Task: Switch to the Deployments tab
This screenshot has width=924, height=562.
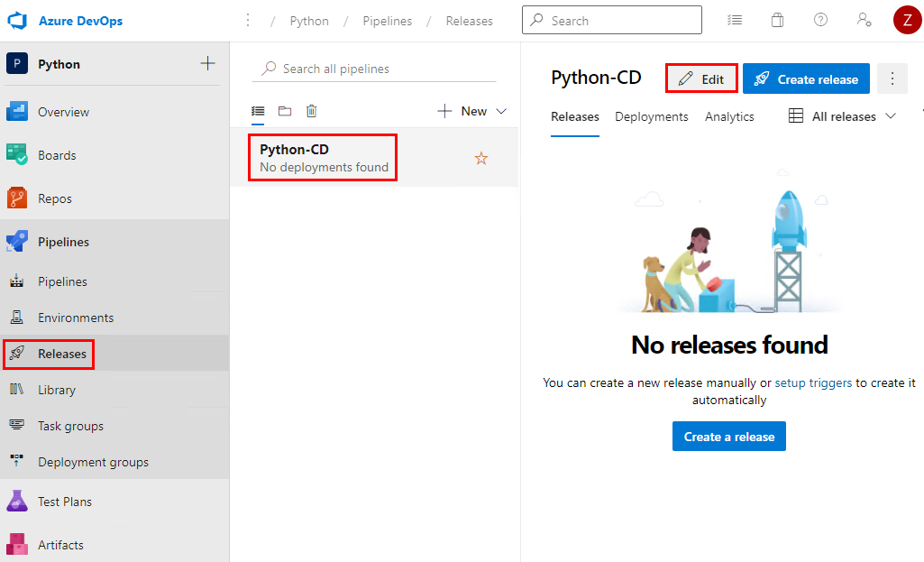Action: point(651,116)
